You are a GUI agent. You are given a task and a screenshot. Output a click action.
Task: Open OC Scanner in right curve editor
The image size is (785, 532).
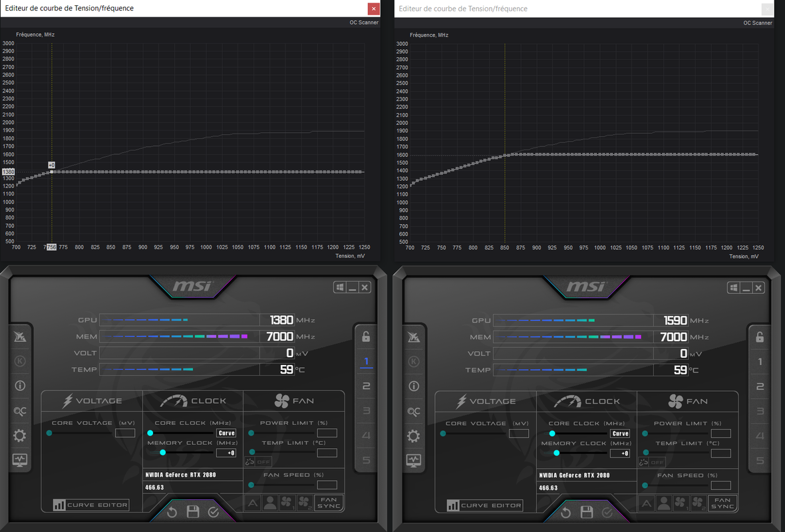coord(758,23)
